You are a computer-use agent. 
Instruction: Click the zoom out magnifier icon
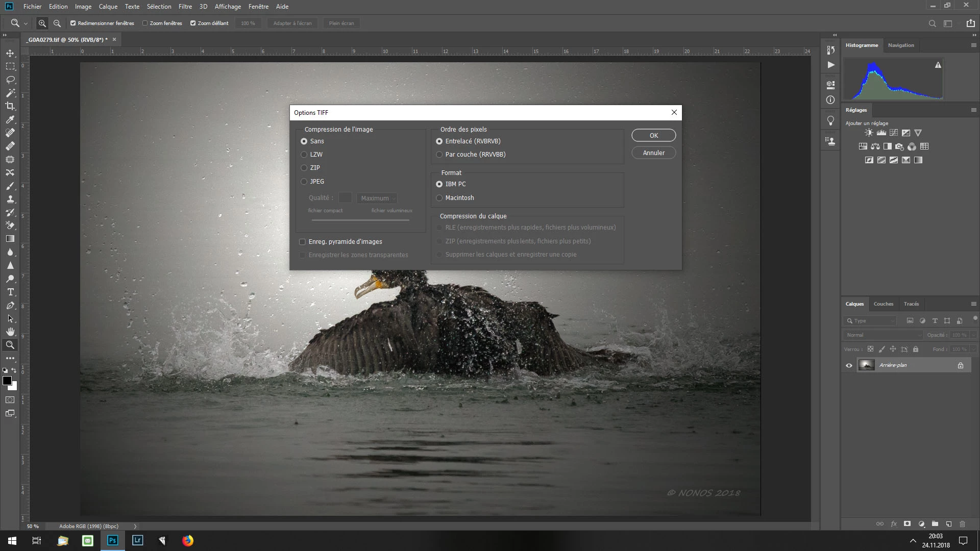(x=57, y=23)
